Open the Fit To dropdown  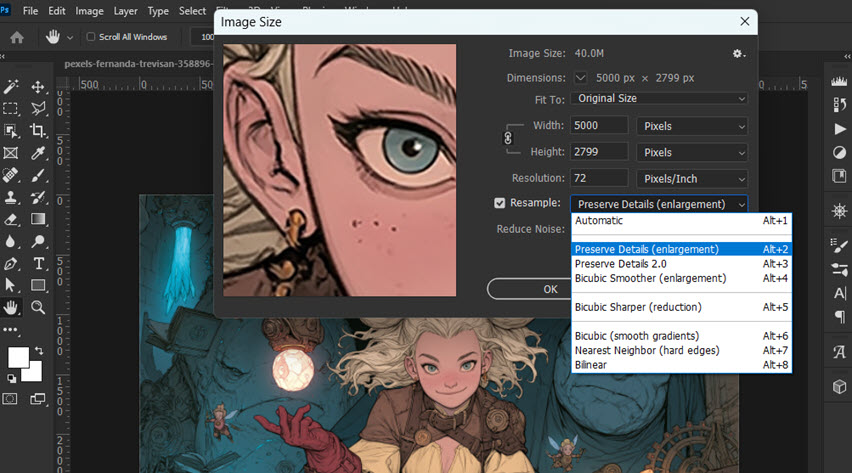659,98
